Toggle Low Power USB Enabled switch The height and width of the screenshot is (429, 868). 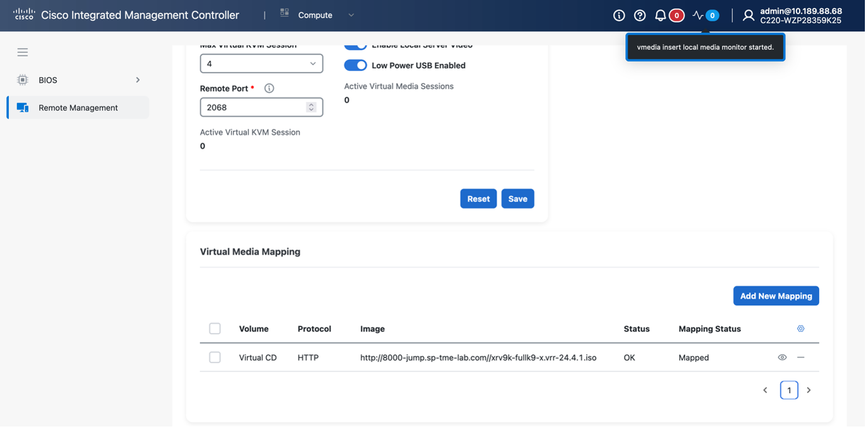pos(356,65)
